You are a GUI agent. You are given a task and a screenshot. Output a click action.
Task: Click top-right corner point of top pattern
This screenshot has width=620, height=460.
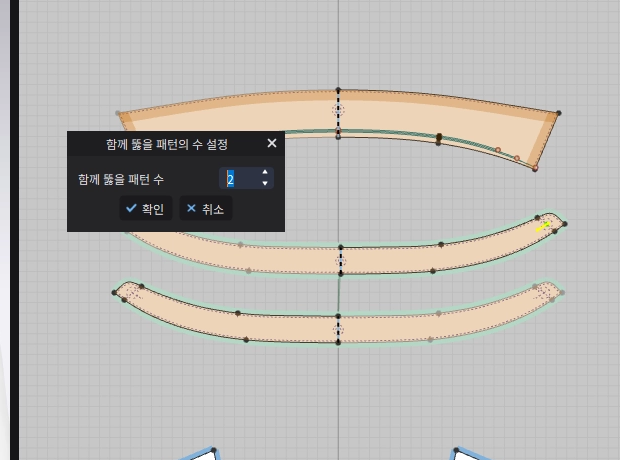click(558, 113)
